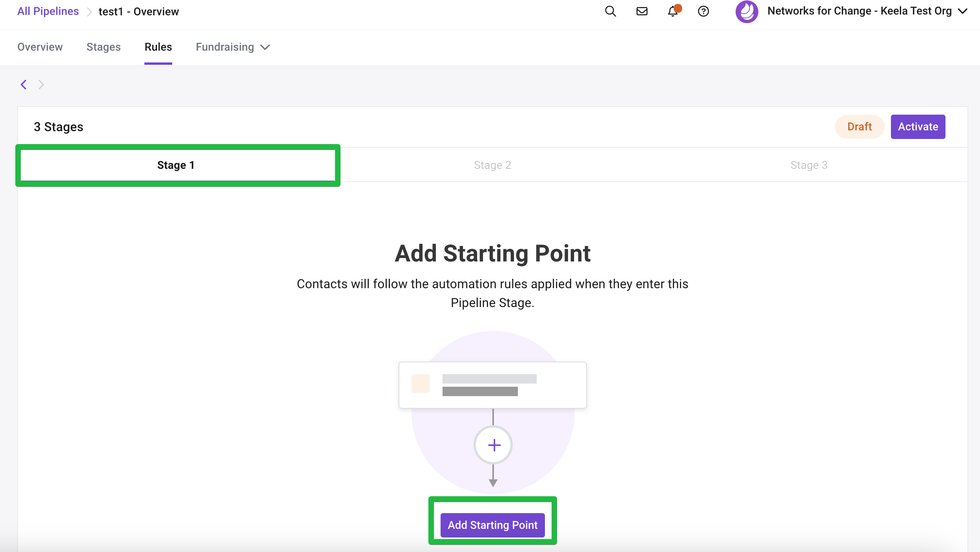Open the organization switcher chevron
Viewport: 980px width, 552px height.
pyautogui.click(x=962, y=11)
